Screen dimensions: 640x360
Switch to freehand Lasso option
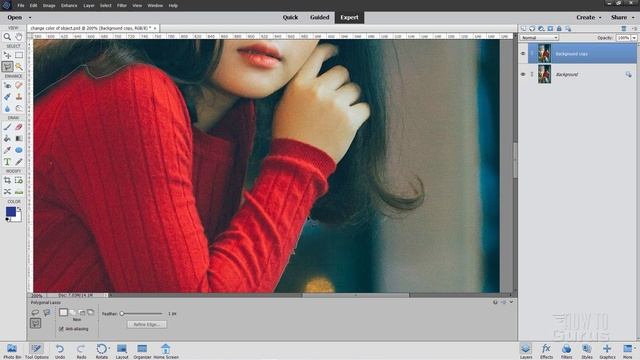click(x=35, y=313)
